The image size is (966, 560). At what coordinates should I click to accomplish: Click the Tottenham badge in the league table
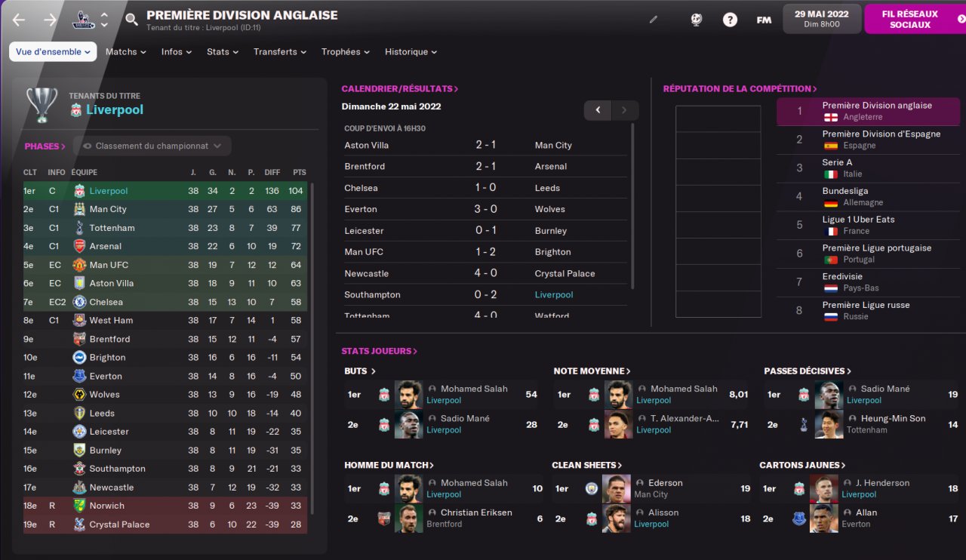point(79,228)
